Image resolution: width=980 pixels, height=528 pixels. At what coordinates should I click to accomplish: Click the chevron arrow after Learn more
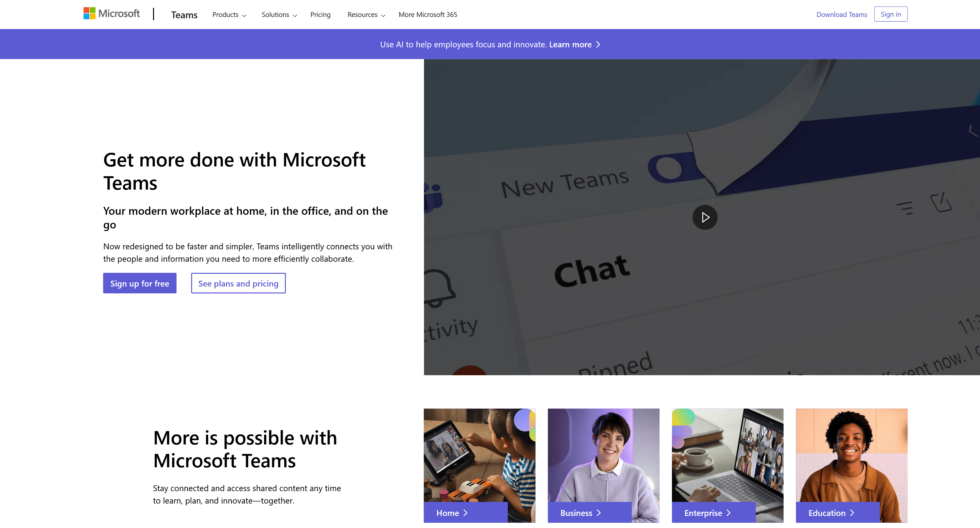coord(598,44)
